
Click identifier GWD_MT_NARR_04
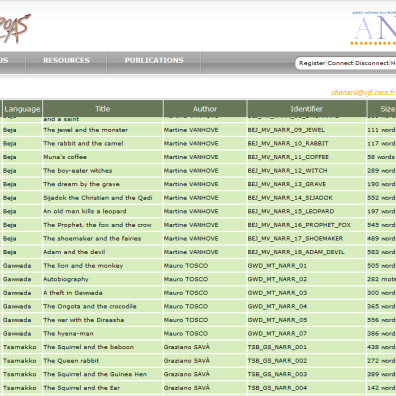click(277, 306)
